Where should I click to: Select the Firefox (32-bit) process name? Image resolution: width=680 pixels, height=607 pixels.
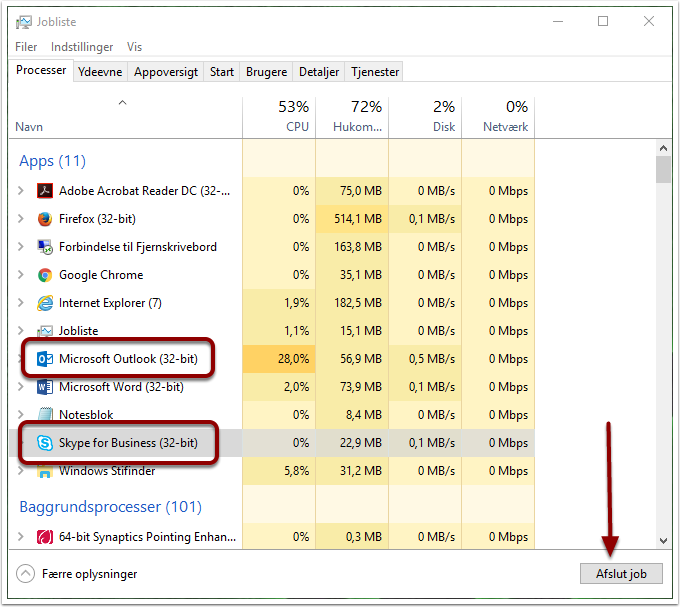97,219
